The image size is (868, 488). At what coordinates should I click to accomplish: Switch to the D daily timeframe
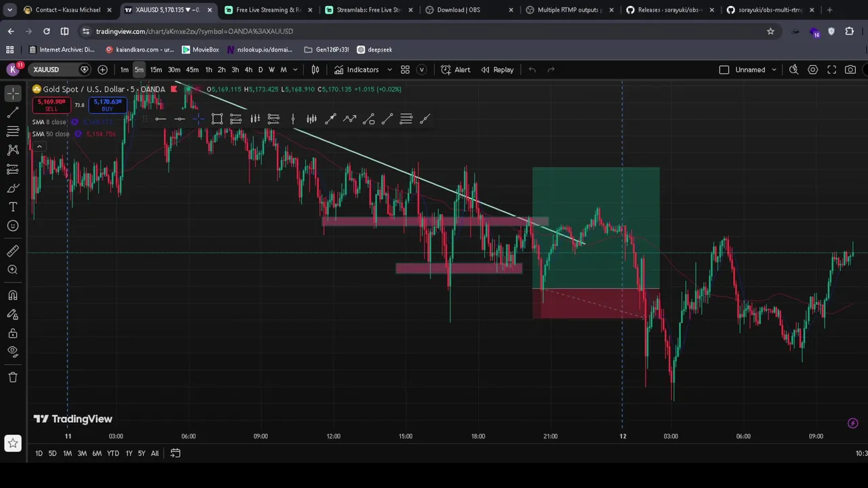pos(260,70)
